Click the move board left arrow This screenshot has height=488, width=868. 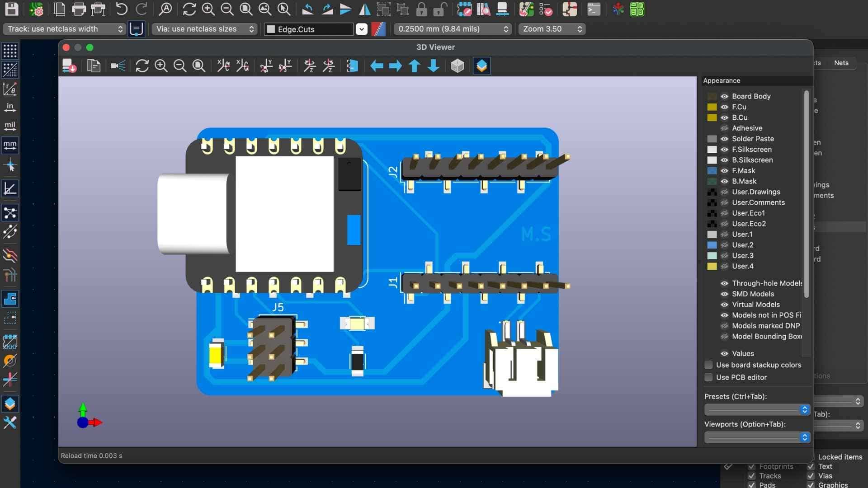(x=377, y=66)
